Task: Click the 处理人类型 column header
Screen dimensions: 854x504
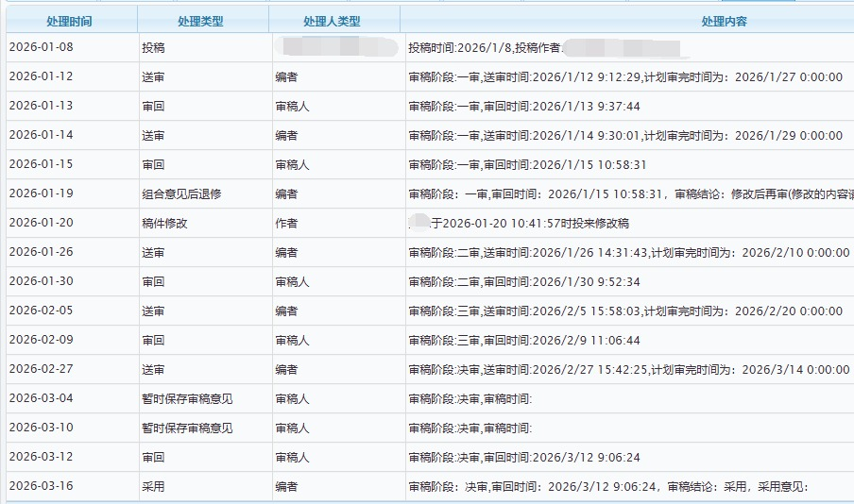Action: 332,21
